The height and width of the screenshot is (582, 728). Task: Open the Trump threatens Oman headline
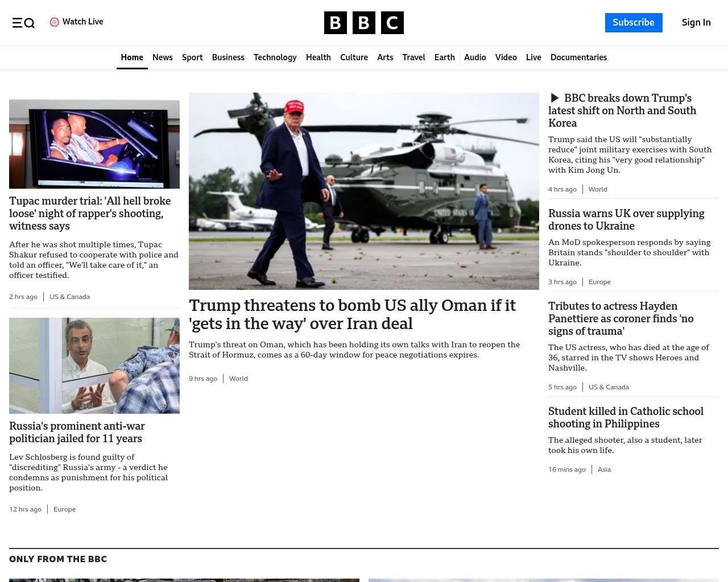pos(352,314)
